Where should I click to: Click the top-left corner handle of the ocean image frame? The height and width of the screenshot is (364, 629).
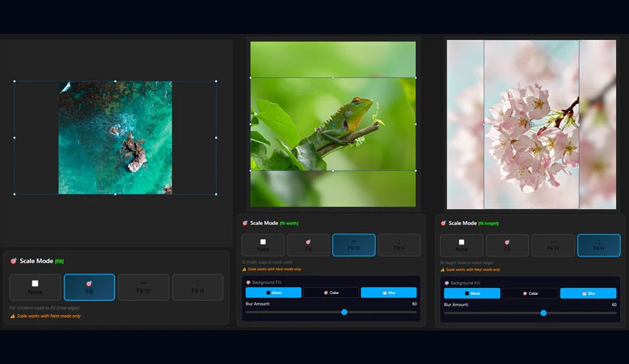click(14, 81)
